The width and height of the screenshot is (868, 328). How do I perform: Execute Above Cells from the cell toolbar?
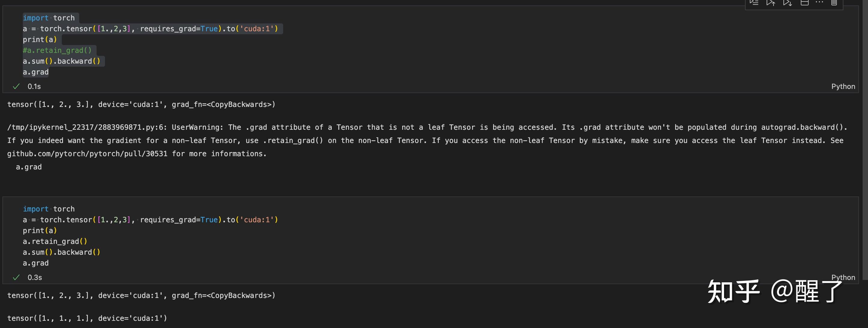tap(771, 3)
